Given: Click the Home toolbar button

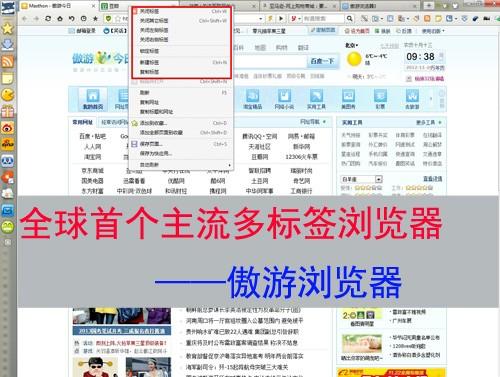Looking at the screenshot, I should click(x=60, y=19).
